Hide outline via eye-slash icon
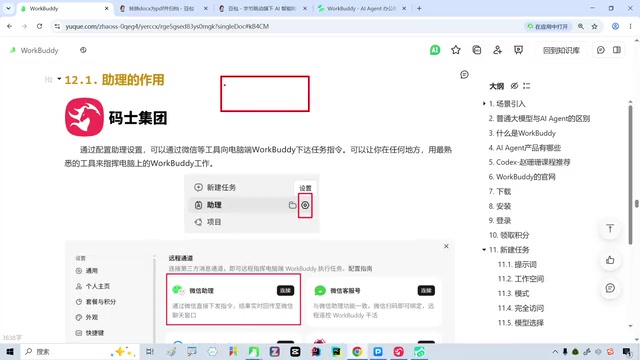The height and width of the screenshot is (360, 640). pos(514,86)
